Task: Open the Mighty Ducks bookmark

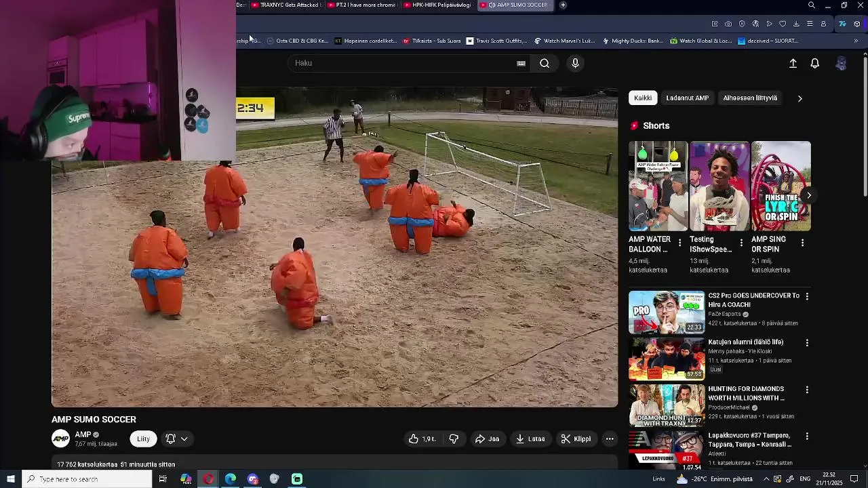Action: click(x=633, y=41)
